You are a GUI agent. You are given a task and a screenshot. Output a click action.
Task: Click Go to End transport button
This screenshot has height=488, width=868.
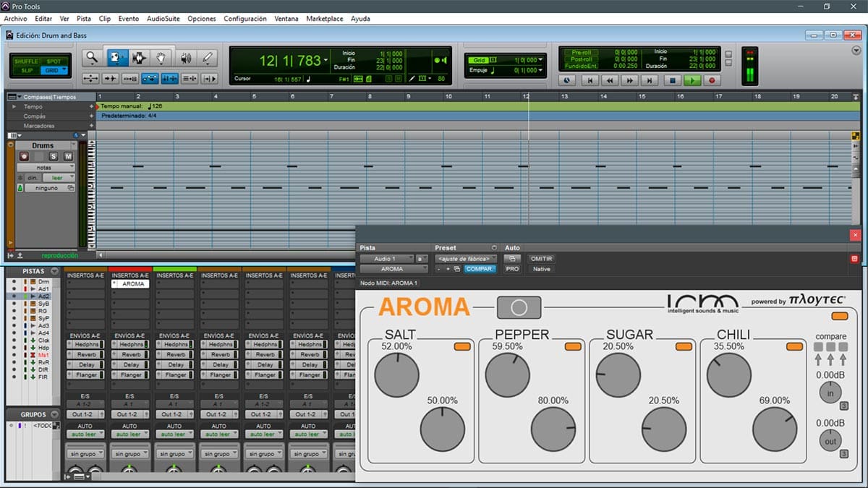coord(651,81)
